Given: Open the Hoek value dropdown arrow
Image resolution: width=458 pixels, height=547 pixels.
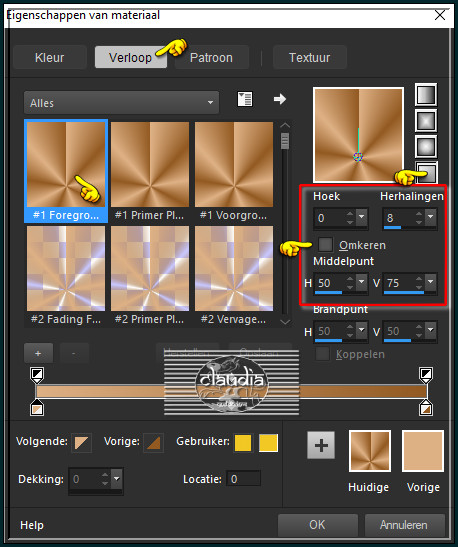Looking at the screenshot, I should tap(362, 217).
